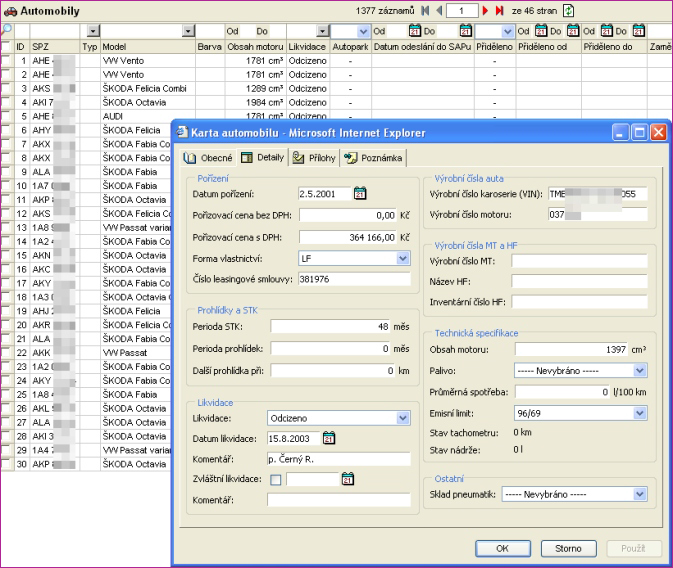
Task: Click Komentář field with p. Černý R.
Action: (x=339, y=459)
